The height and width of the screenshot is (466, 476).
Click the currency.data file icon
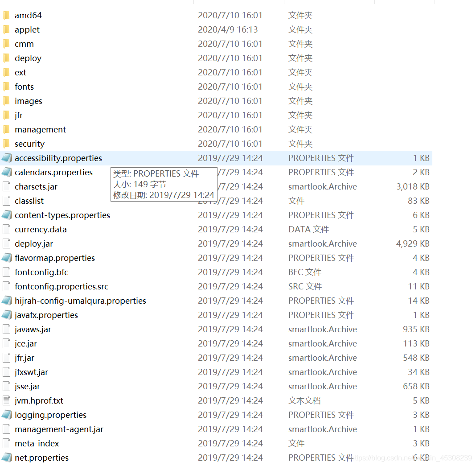pyautogui.click(x=6, y=229)
